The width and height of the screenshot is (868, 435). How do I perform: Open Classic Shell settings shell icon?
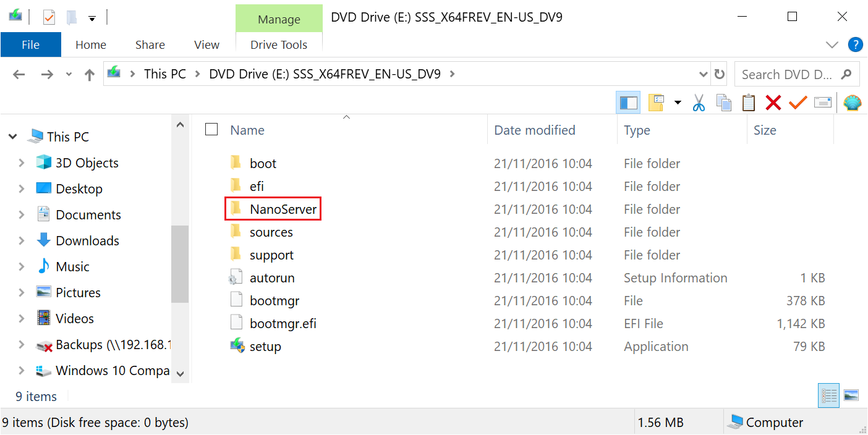(x=853, y=103)
